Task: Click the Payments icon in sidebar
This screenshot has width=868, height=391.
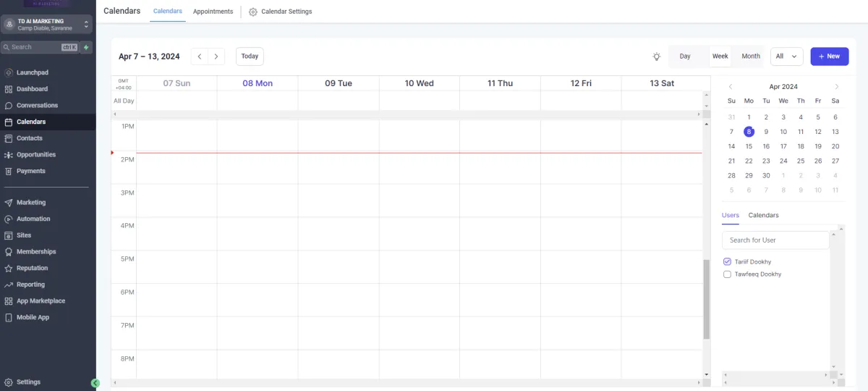Action: 9,172
